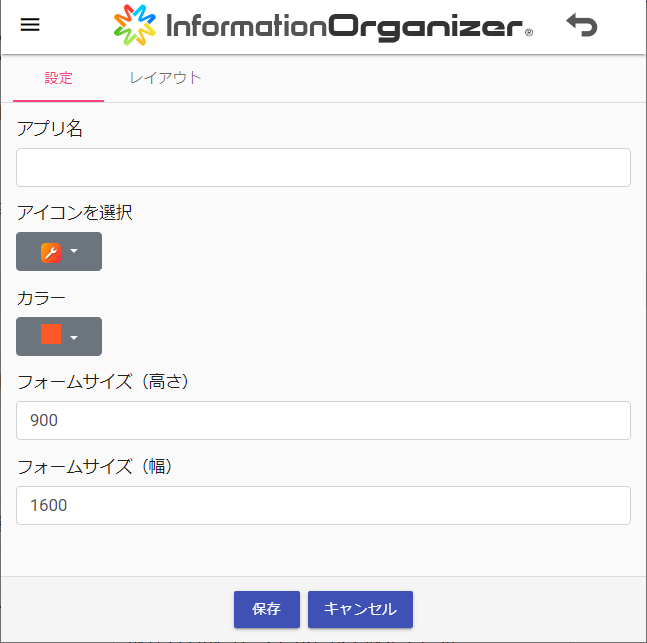
Task: Click the colorful star logo icon
Action: [135, 26]
